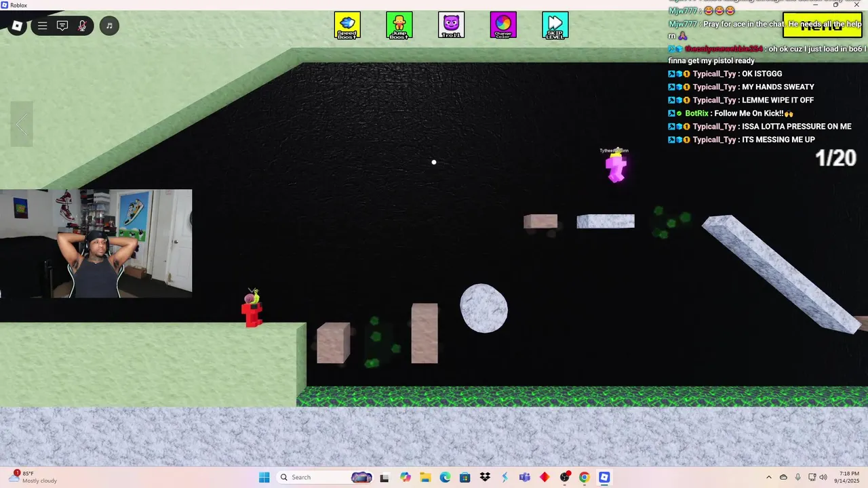This screenshot has width=868, height=488.
Task: Activate the Jump Boost power-up
Action: [x=399, y=25]
